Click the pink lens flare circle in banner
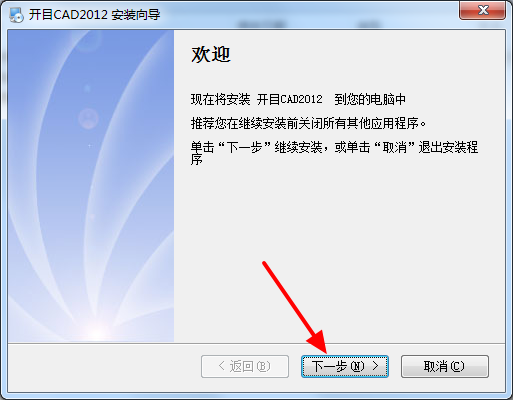Image resolution: width=513 pixels, height=400 pixels. coord(88,118)
